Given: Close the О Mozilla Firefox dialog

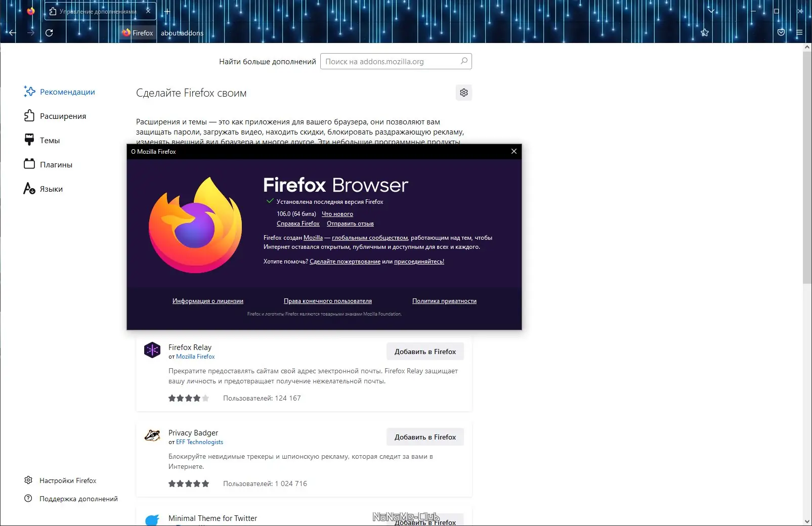Looking at the screenshot, I should tap(514, 151).
